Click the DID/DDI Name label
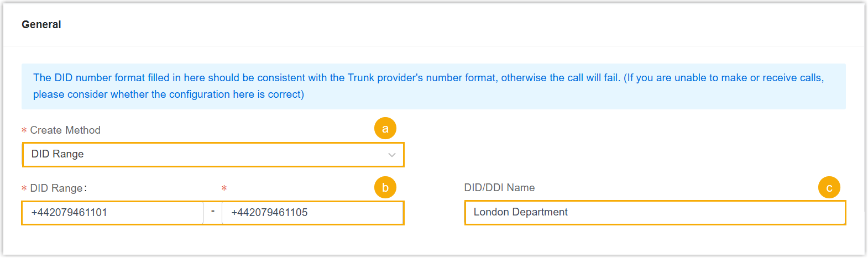This screenshot has height=258, width=868. (499, 188)
